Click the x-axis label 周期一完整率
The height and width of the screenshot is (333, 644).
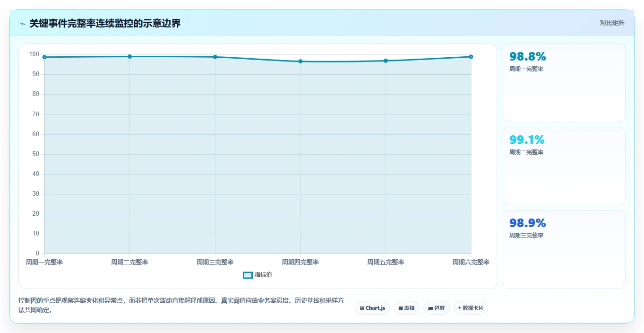click(44, 262)
